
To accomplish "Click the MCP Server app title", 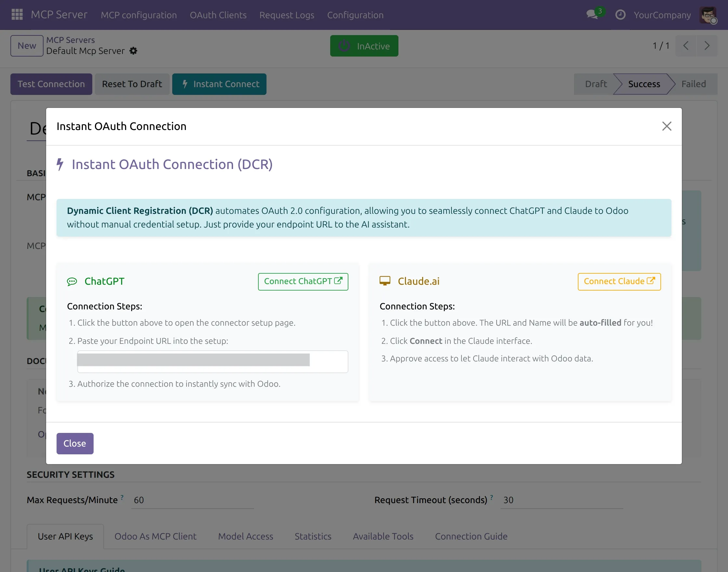I will pos(59,15).
